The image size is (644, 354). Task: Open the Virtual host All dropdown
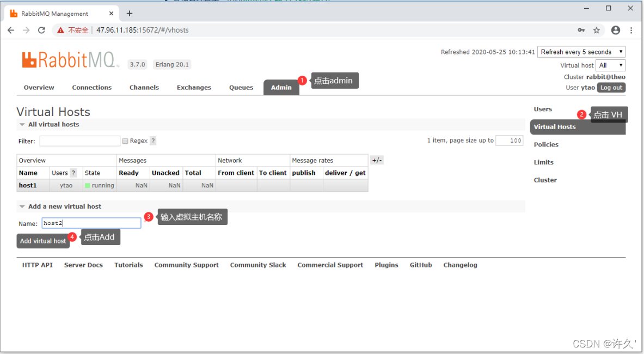click(x=610, y=65)
